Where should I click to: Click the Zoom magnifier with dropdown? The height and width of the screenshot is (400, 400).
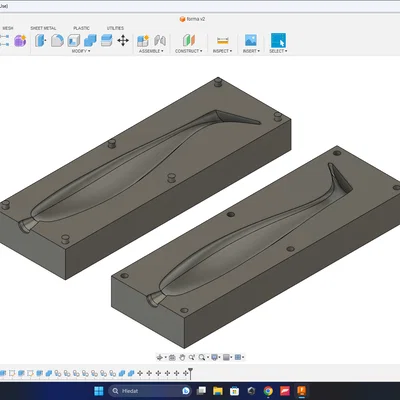(x=202, y=357)
